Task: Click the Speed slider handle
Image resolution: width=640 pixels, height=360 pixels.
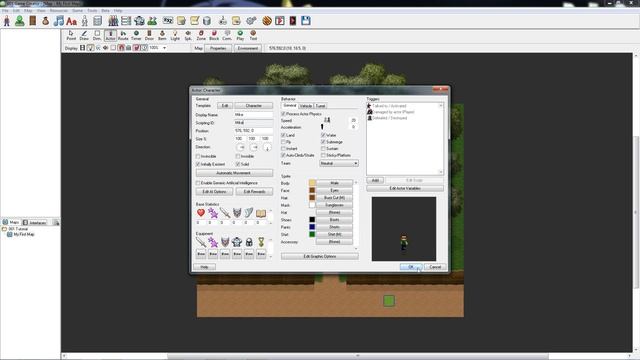Action: [x=327, y=120]
